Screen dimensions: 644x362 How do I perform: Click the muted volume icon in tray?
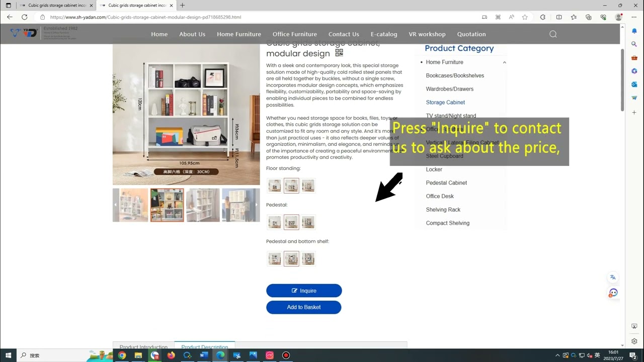590,355
